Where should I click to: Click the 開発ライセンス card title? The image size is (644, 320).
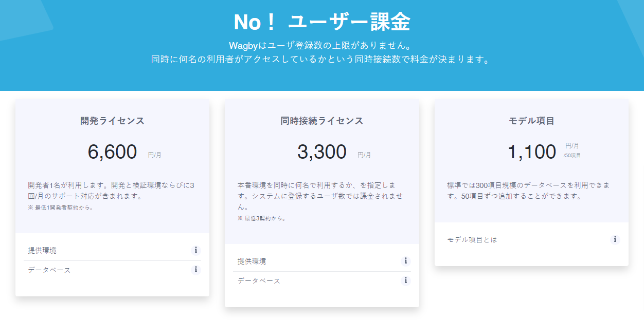coord(112,121)
